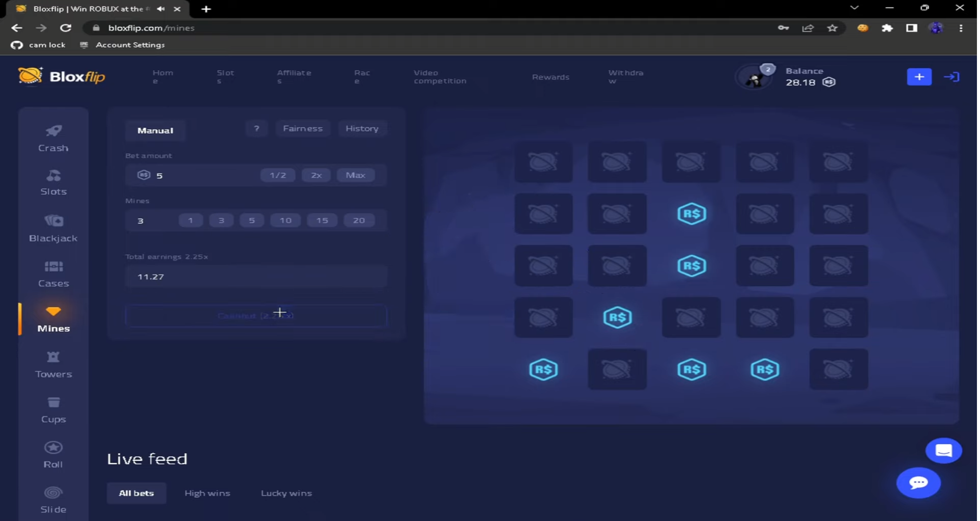The image size is (980, 521).
Task: Open the History panel
Action: pyautogui.click(x=362, y=128)
